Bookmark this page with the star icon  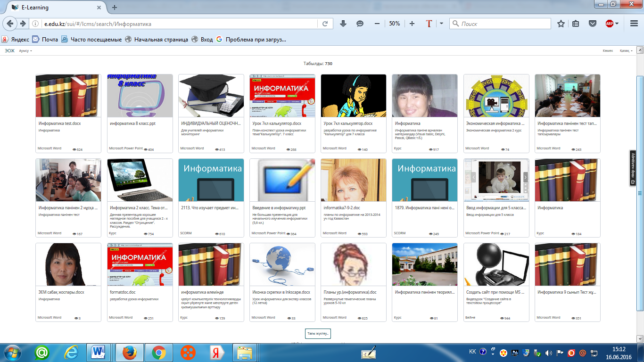(x=561, y=24)
